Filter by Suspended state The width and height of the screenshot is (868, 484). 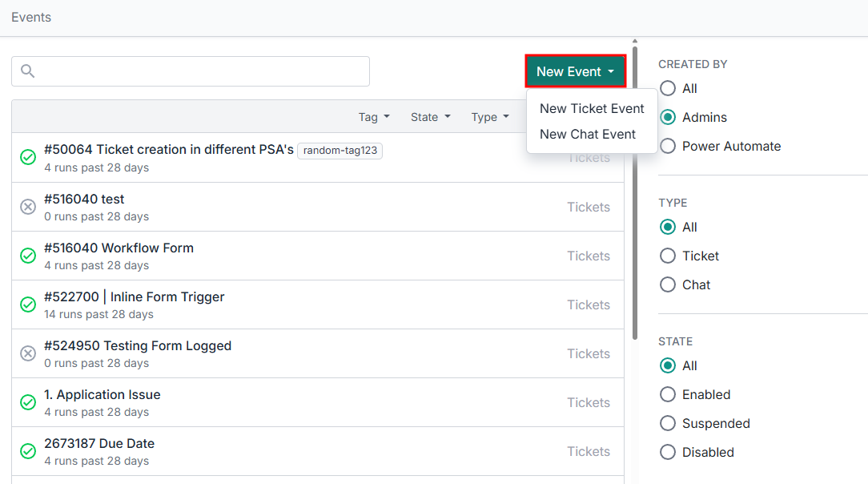(668, 423)
